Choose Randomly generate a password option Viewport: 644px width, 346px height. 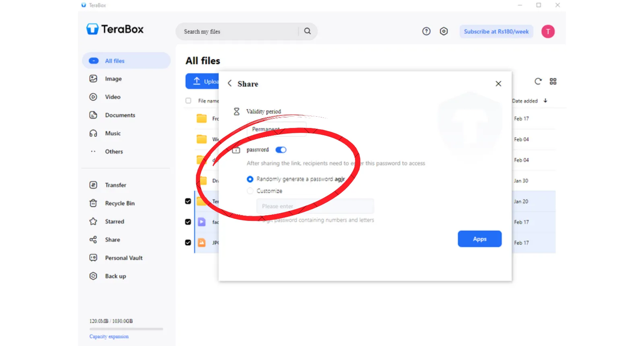click(x=250, y=179)
